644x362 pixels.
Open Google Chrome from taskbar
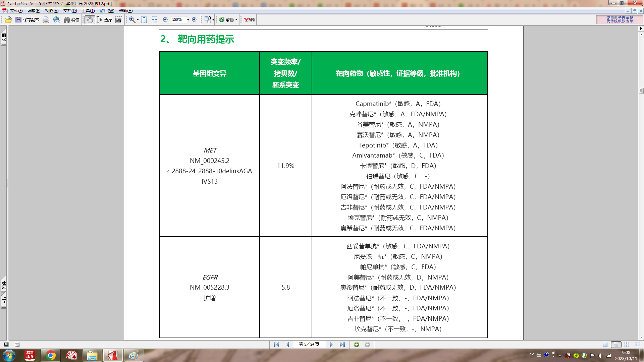coord(51,355)
